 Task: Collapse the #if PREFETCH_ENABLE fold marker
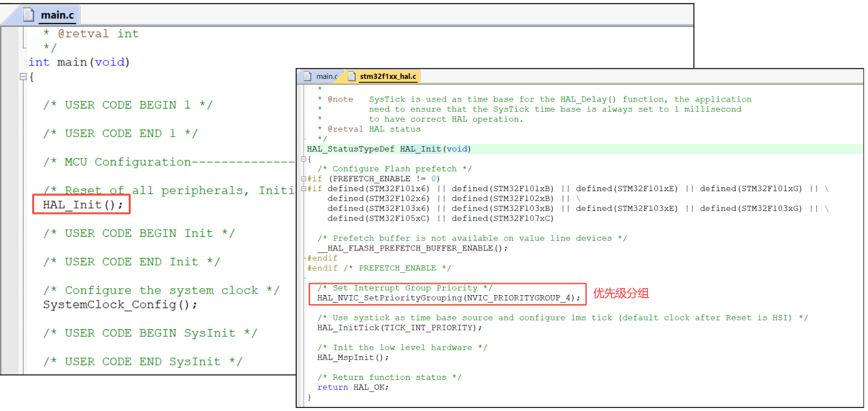pyautogui.click(x=304, y=179)
